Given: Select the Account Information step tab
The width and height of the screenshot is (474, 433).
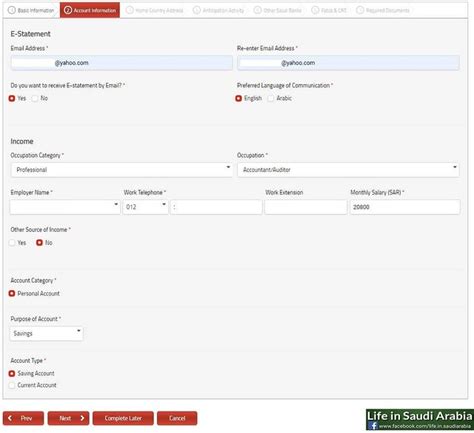Looking at the screenshot, I should [x=90, y=10].
